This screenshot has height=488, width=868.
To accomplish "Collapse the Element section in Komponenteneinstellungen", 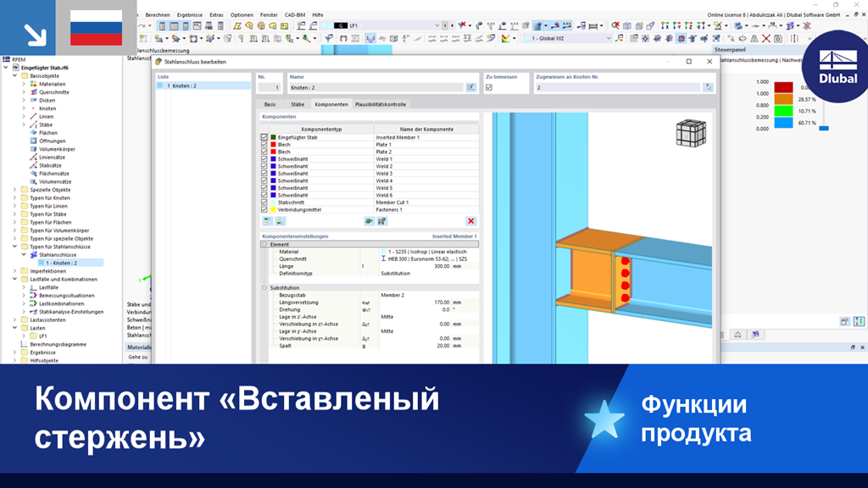I will (264, 245).
